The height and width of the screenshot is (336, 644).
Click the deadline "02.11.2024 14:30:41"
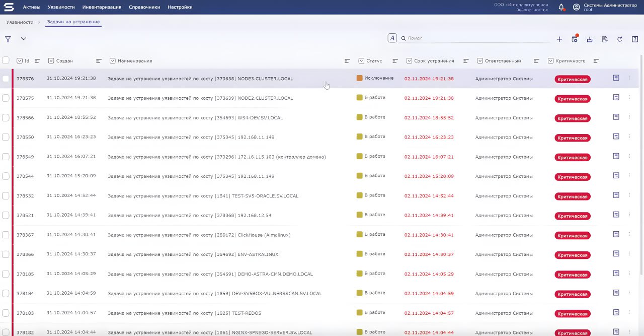coord(429,235)
